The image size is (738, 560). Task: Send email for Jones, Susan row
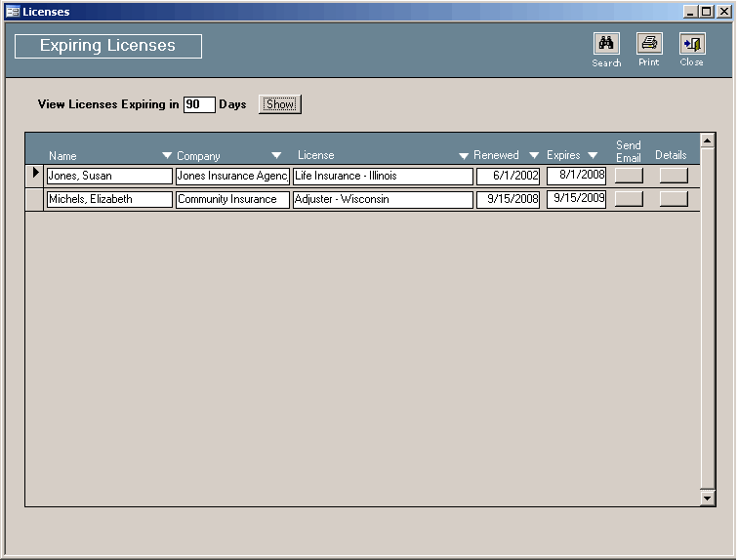[x=629, y=176]
